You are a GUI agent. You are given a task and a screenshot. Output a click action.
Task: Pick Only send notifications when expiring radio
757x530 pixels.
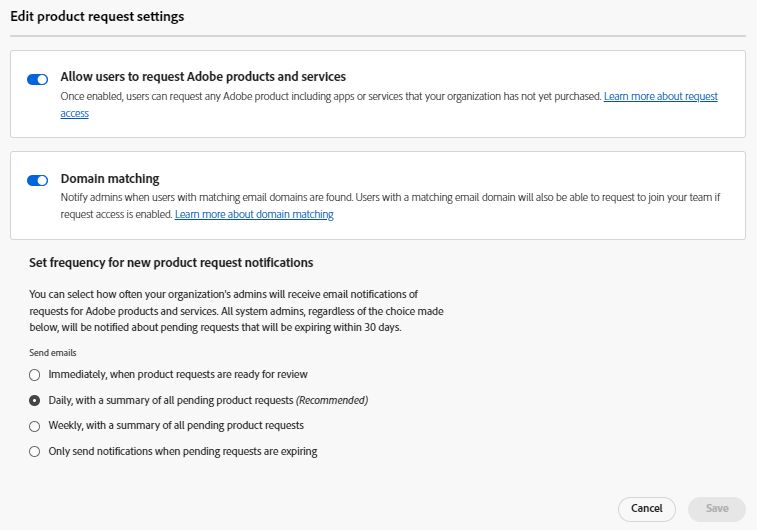35,452
